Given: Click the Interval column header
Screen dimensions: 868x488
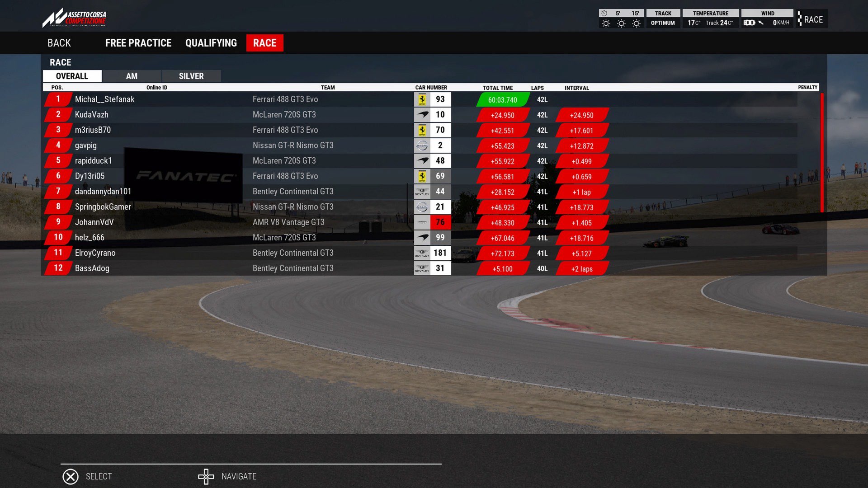Looking at the screenshot, I should pyautogui.click(x=577, y=88).
